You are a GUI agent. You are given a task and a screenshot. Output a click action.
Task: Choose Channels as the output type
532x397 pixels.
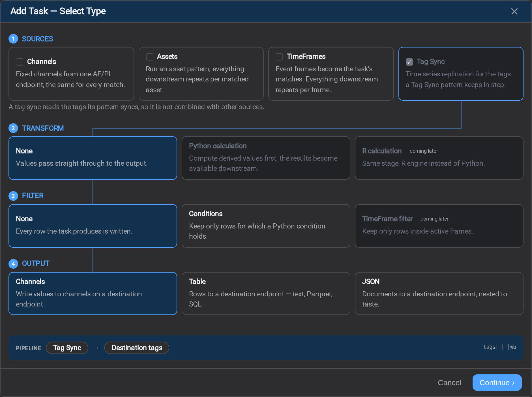coord(93,294)
